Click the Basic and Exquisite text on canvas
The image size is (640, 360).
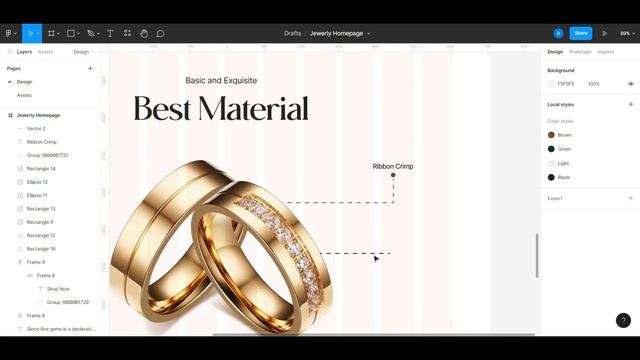pyautogui.click(x=221, y=80)
